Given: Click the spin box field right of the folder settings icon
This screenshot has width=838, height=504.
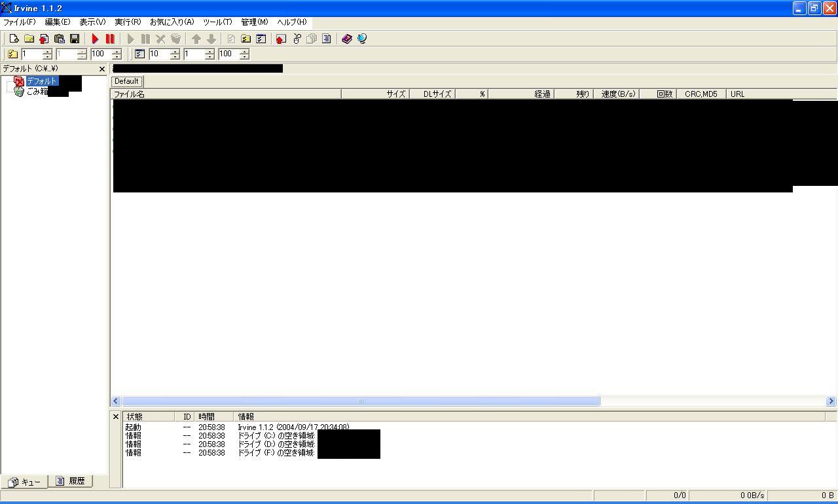Looking at the screenshot, I should click(x=31, y=54).
